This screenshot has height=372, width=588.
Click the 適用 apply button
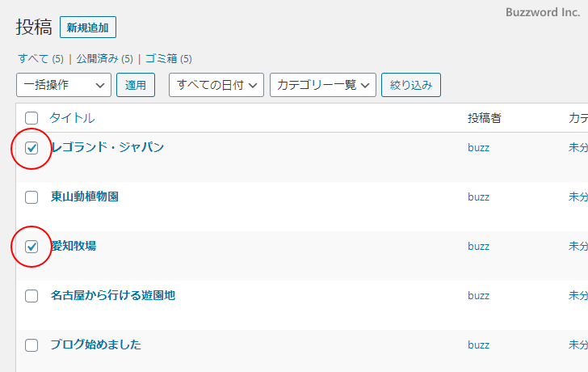pyautogui.click(x=136, y=85)
